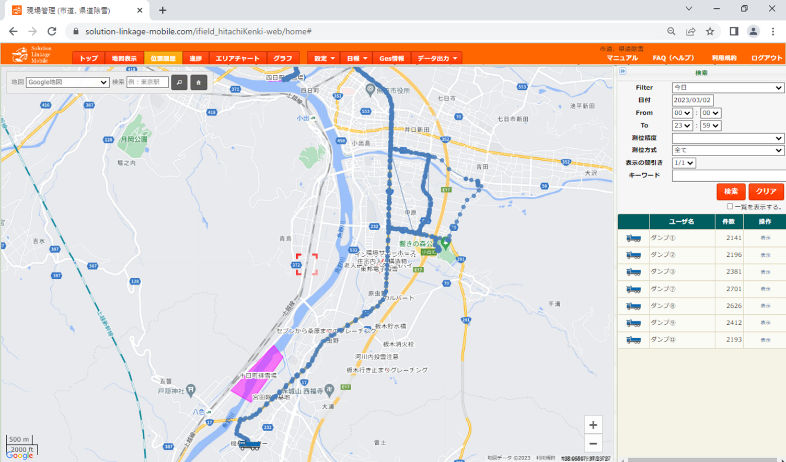Switch to the 地図表示 tab
This screenshot has height=462, width=786.
click(124, 58)
